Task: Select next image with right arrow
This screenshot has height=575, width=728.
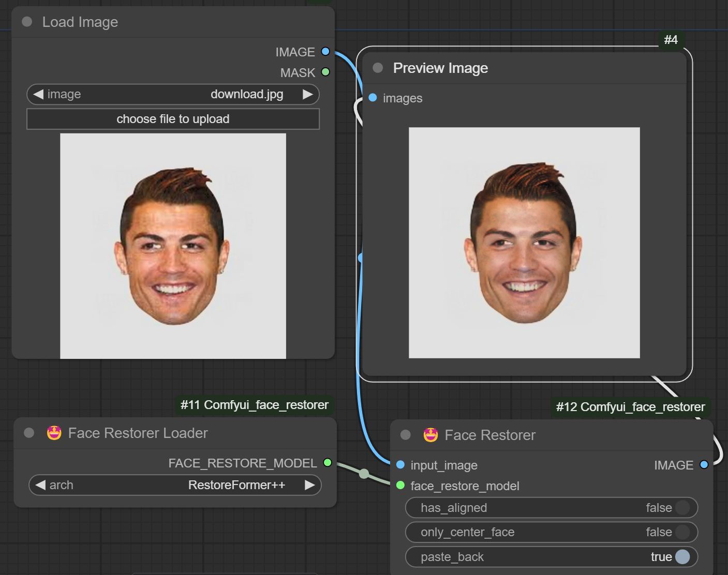Action: point(308,94)
